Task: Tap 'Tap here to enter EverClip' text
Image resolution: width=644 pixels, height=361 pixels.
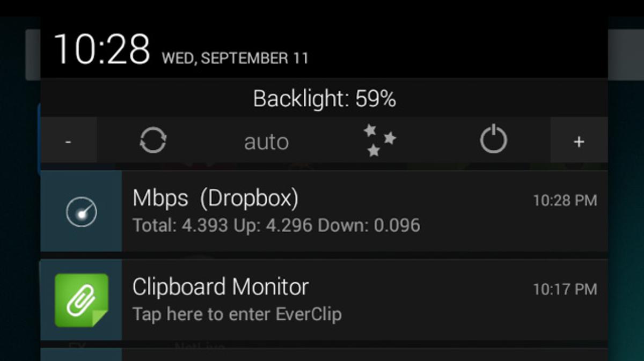Action: click(237, 314)
